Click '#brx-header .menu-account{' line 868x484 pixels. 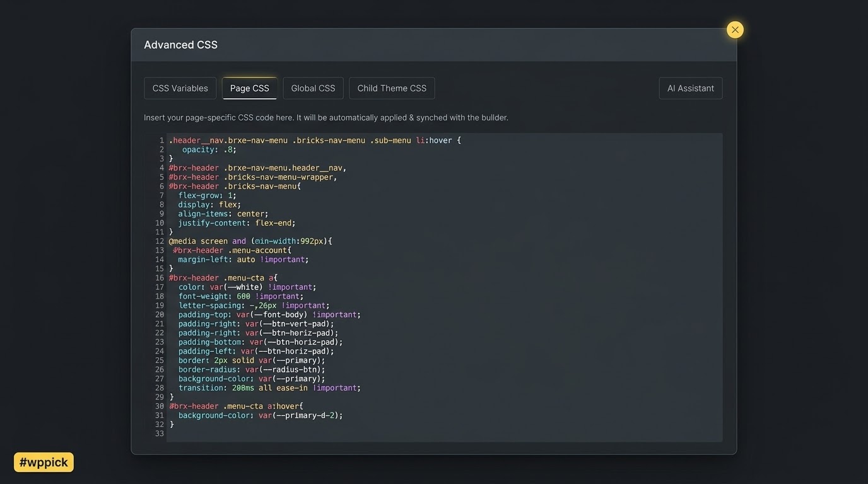tap(232, 250)
